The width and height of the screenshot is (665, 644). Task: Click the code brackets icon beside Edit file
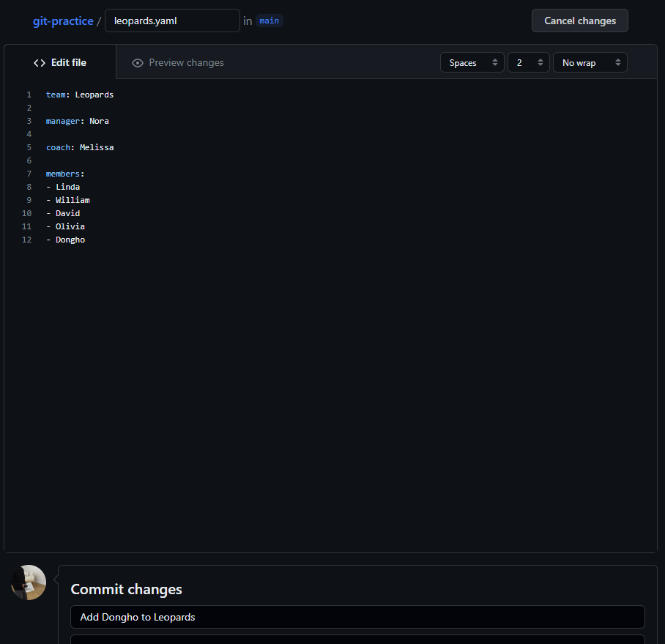[40, 63]
